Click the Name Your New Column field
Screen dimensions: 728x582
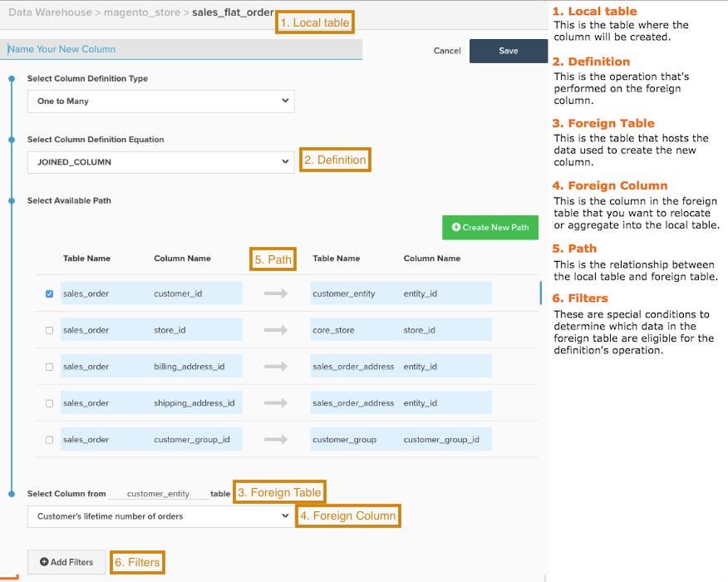181,50
